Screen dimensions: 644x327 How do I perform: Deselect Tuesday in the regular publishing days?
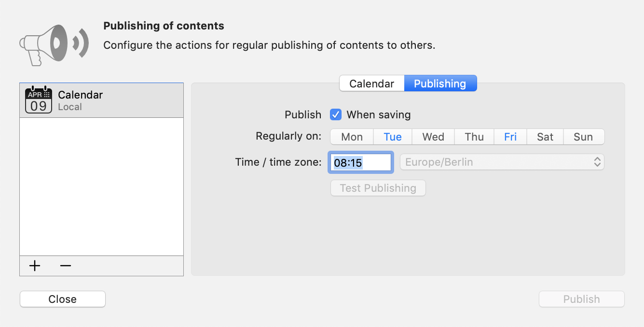tap(392, 137)
